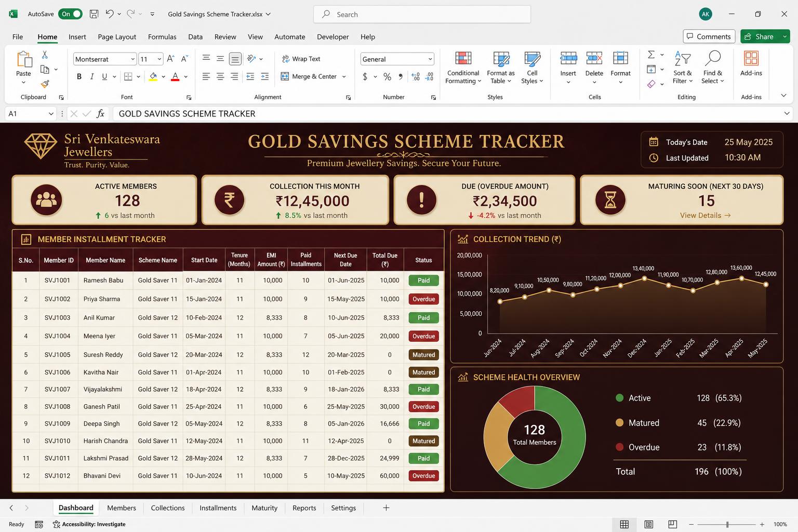Click Decrease Decimal icon
Screen dimensions: 798x532
(429, 76)
